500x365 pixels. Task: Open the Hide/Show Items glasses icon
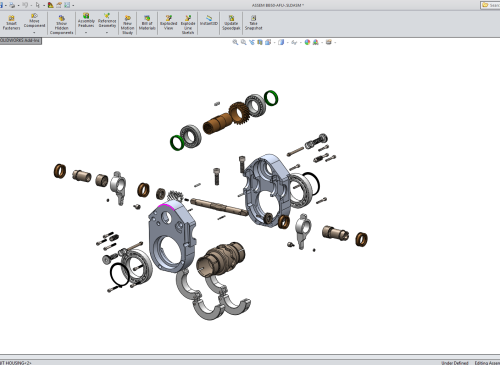(x=294, y=42)
